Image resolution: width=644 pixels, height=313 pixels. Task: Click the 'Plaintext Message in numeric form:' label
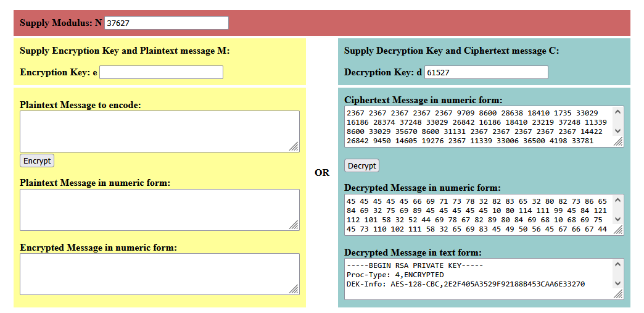coord(95,183)
